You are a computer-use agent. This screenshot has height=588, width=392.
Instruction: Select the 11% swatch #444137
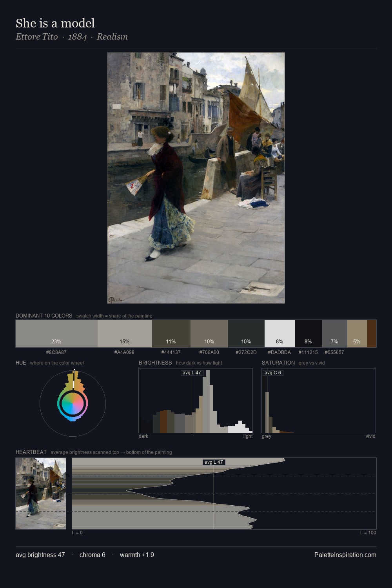[x=171, y=334]
